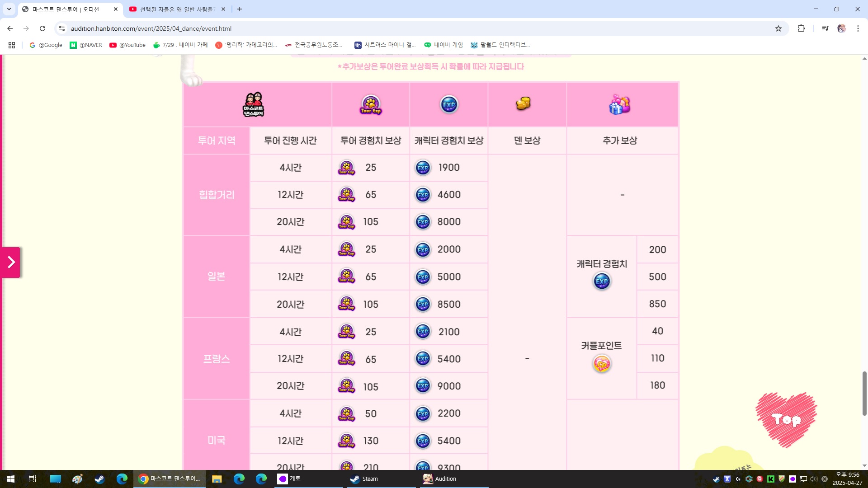The width and height of the screenshot is (868, 488).
Task: Reload the page with refresh icon
Action: point(42,28)
